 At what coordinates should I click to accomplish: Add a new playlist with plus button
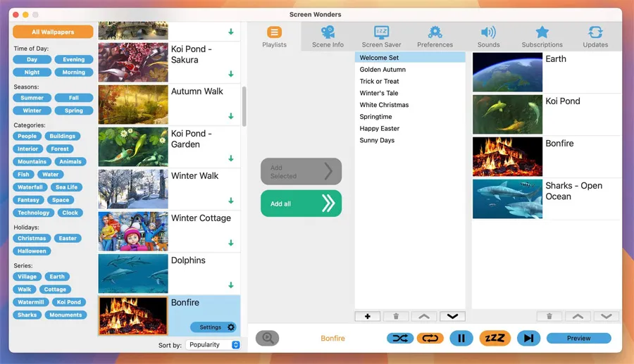tap(368, 317)
